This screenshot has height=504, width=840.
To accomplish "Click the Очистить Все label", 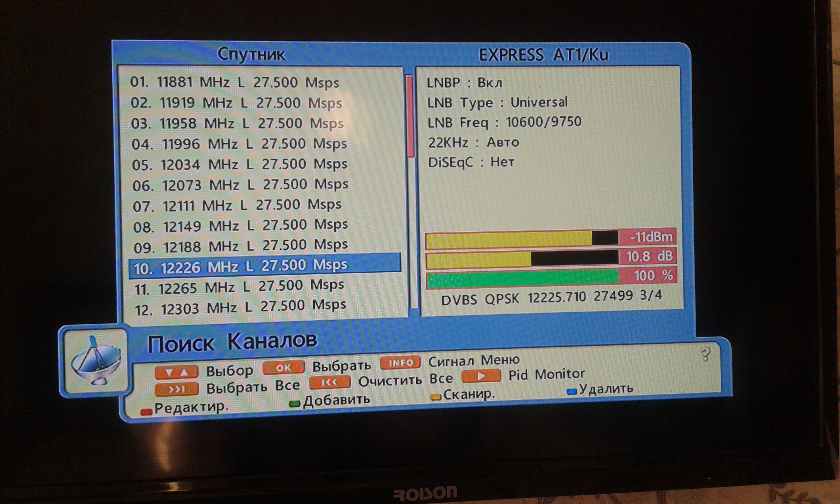I will tap(406, 380).
